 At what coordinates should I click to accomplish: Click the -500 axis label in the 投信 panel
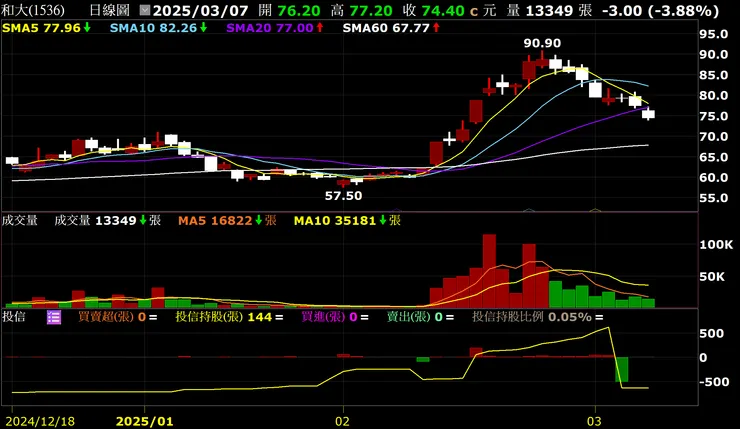(714, 382)
